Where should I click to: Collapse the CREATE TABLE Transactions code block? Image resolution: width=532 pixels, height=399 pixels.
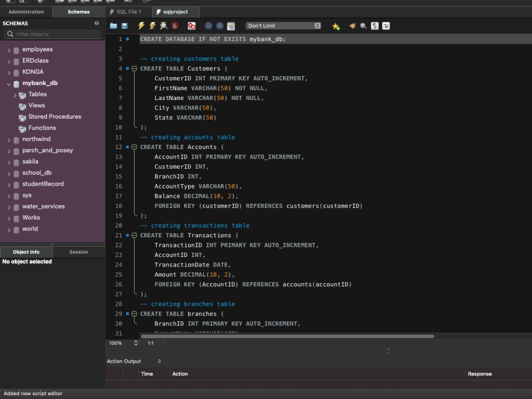(134, 235)
